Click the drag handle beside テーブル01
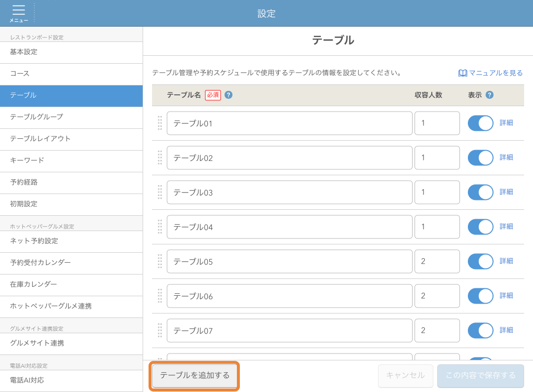 160,123
